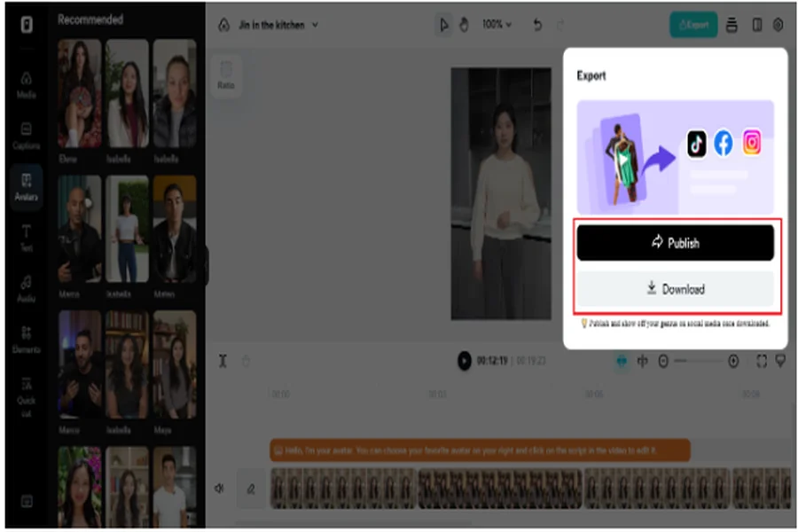Select the hand pan tool

tap(463, 25)
